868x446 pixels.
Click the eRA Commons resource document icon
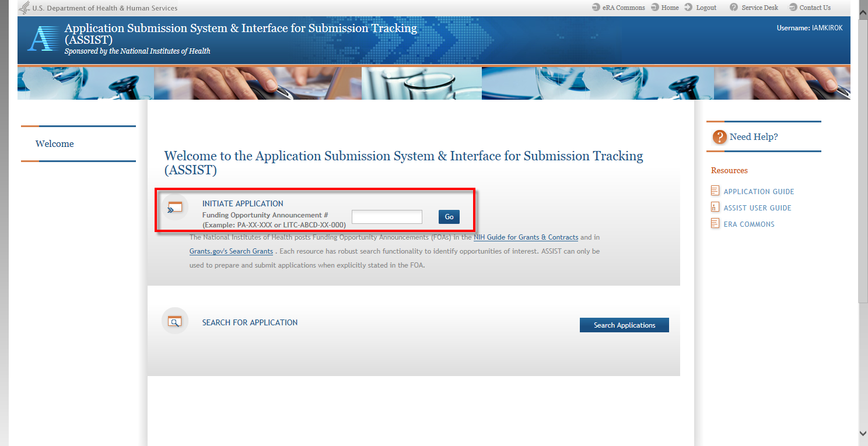(715, 223)
